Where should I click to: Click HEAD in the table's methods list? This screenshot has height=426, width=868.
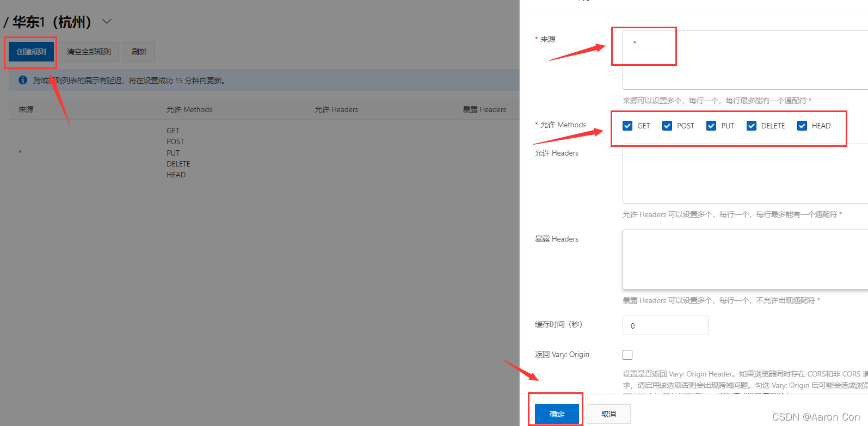click(x=176, y=175)
